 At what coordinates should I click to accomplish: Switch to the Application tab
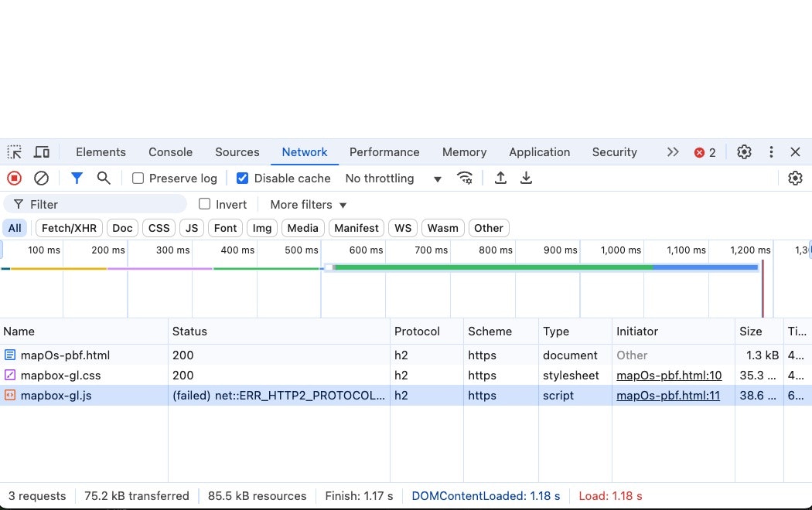pos(540,152)
